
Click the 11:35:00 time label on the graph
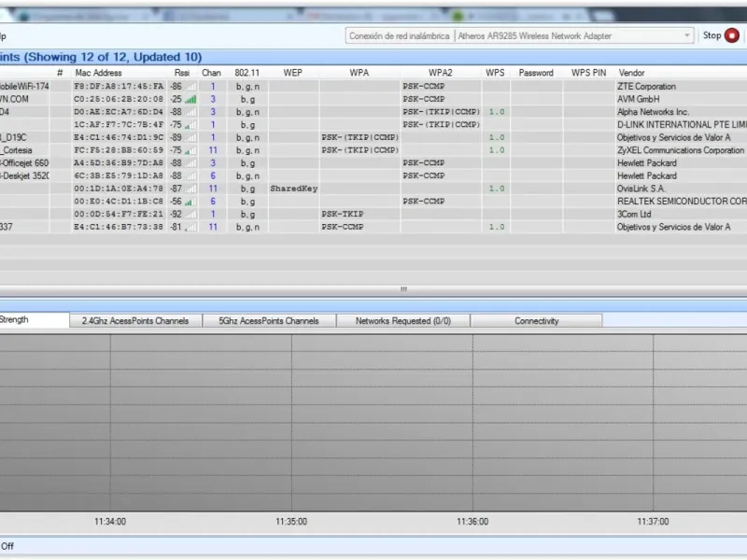coord(291,522)
